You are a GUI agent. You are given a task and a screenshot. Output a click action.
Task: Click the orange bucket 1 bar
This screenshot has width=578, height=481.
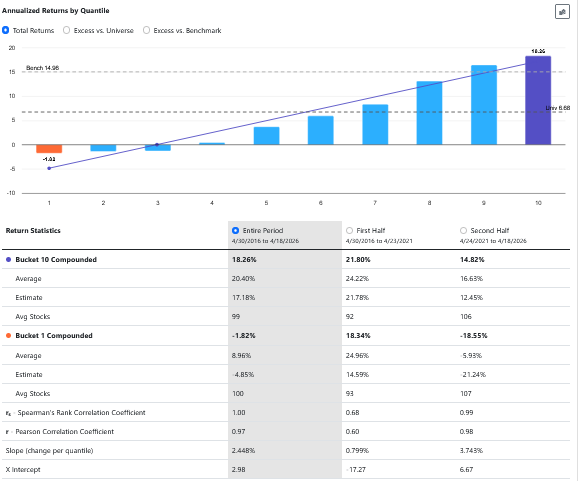49,149
